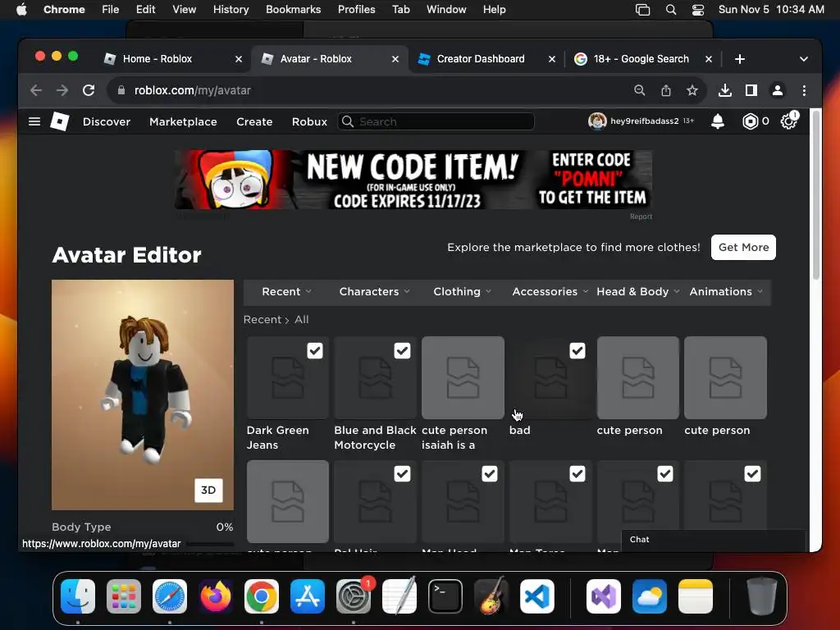Expand the Animations dropdown
This screenshot has width=840, height=630.
tap(726, 291)
